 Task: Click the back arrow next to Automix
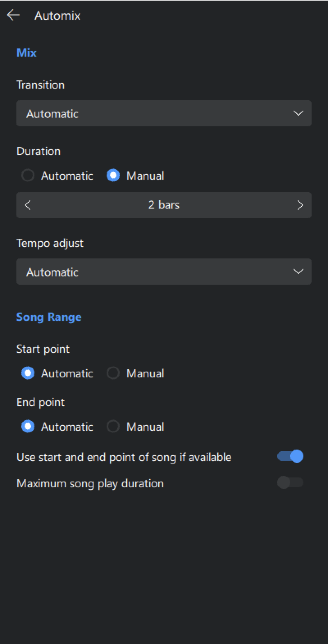tap(13, 15)
